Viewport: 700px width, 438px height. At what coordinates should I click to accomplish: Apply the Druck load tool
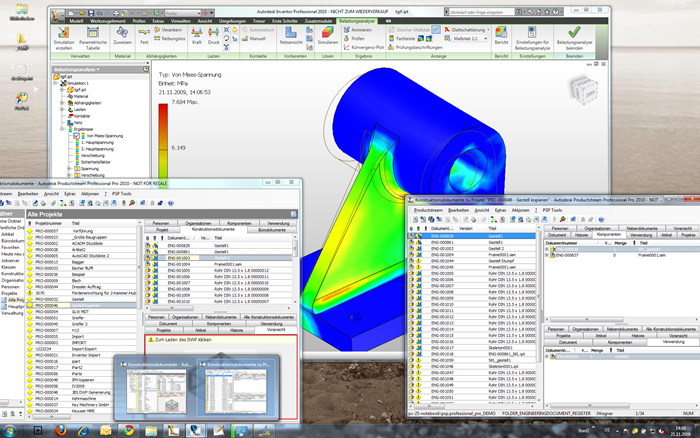[214, 36]
